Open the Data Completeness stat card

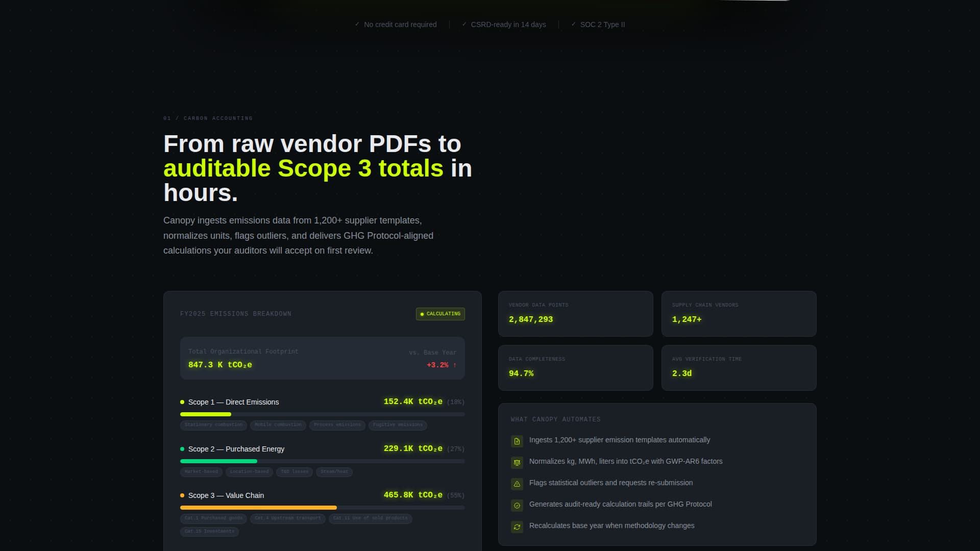pyautogui.click(x=575, y=368)
